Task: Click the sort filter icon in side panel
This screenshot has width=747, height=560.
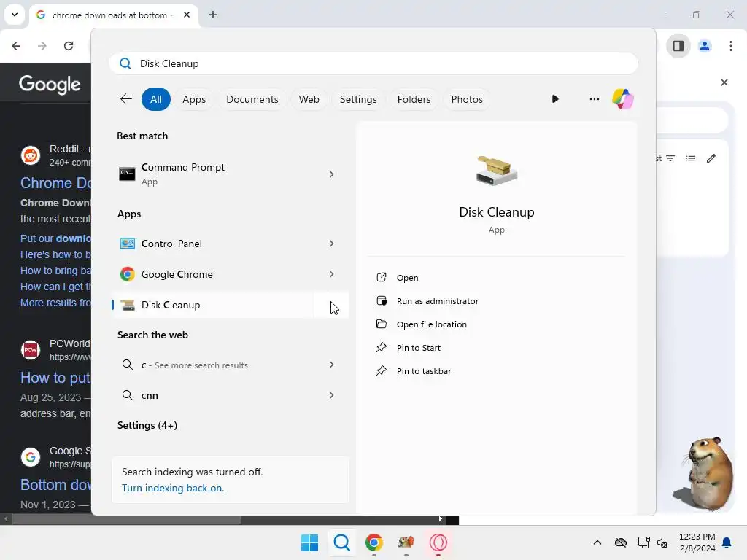Action: coord(670,158)
